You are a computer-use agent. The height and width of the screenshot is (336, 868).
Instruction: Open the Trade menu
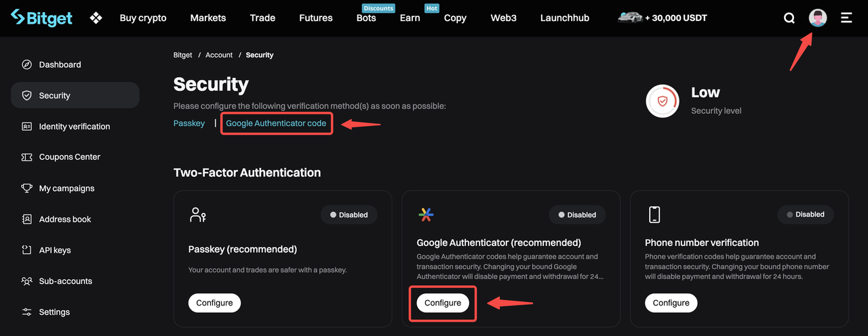[x=262, y=18]
